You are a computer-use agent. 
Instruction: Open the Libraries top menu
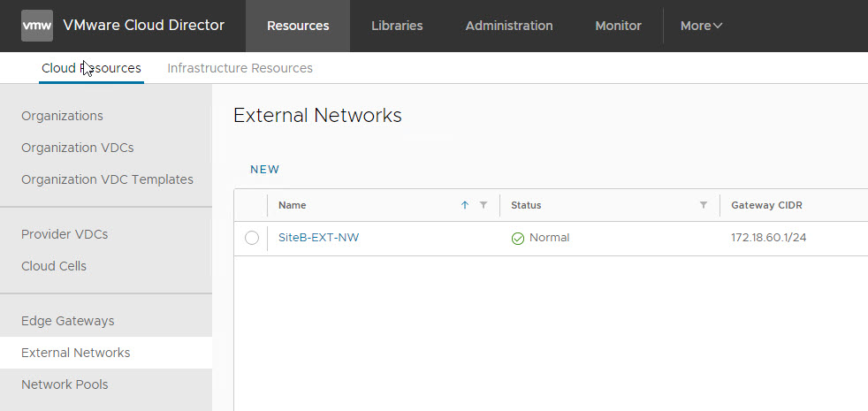397,26
